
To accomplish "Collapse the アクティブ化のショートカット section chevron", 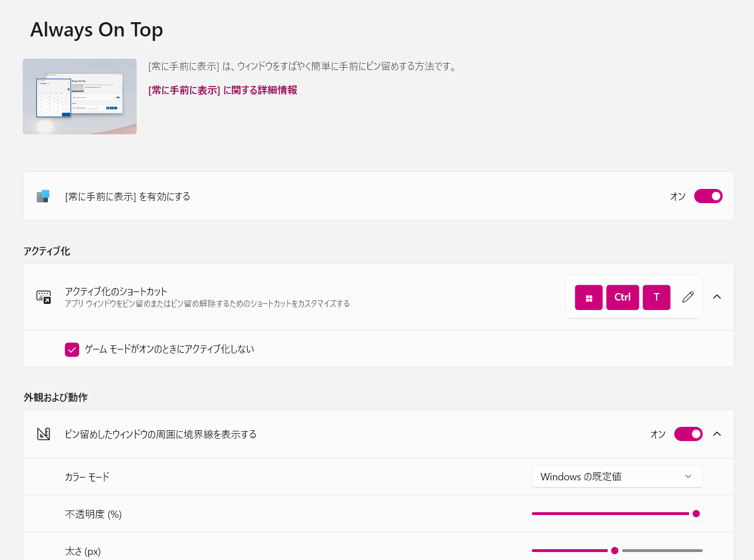I will [x=717, y=297].
